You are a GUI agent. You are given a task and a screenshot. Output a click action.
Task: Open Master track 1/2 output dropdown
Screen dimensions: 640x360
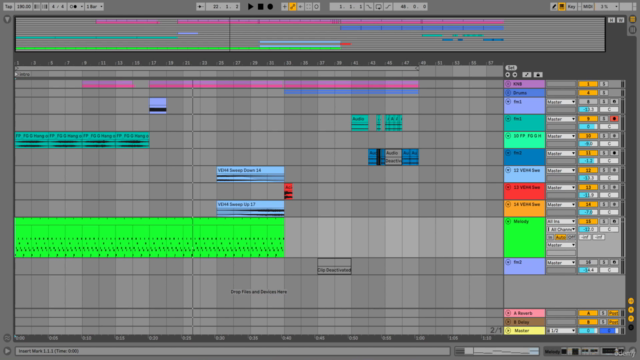click(x=561, y=331)
